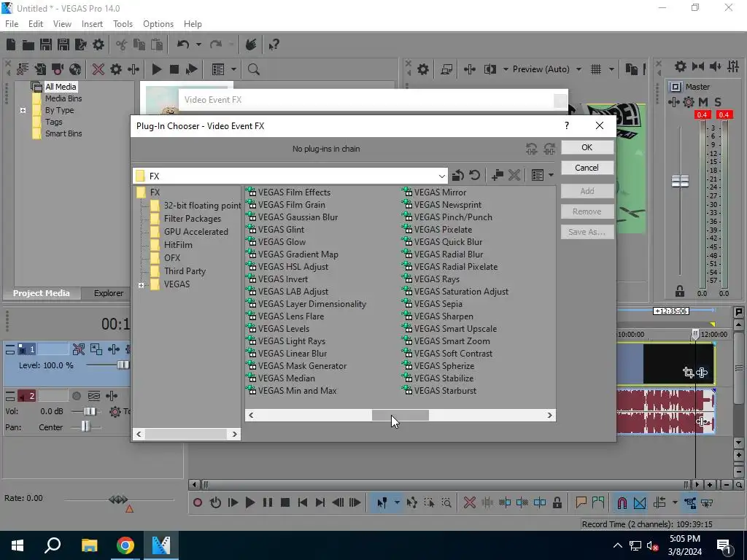The width and height of the screenshot is (747, 560).
Task: Go up one folder level in Plug-In Chooser
Action: coord(458,175)
